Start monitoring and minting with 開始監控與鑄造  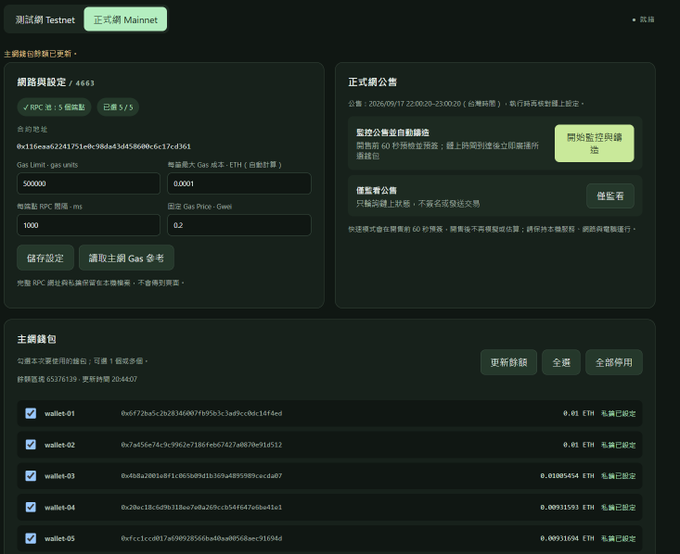pyautogui.click(x=594, y=143)
